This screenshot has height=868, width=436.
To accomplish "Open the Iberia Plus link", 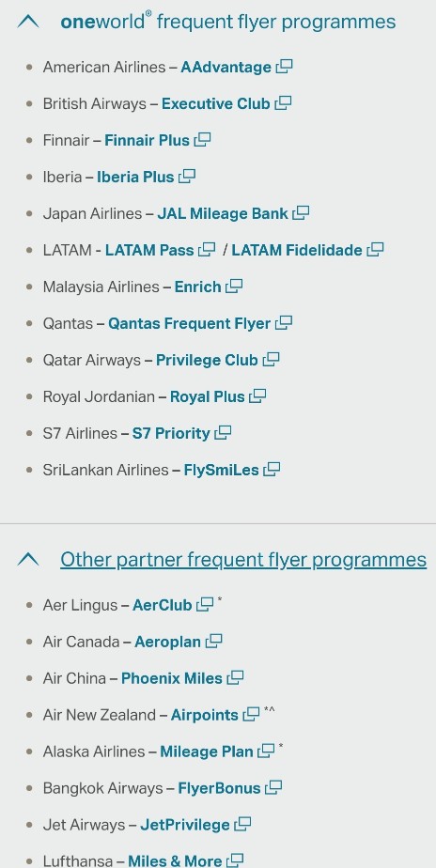I will point(135,178).
